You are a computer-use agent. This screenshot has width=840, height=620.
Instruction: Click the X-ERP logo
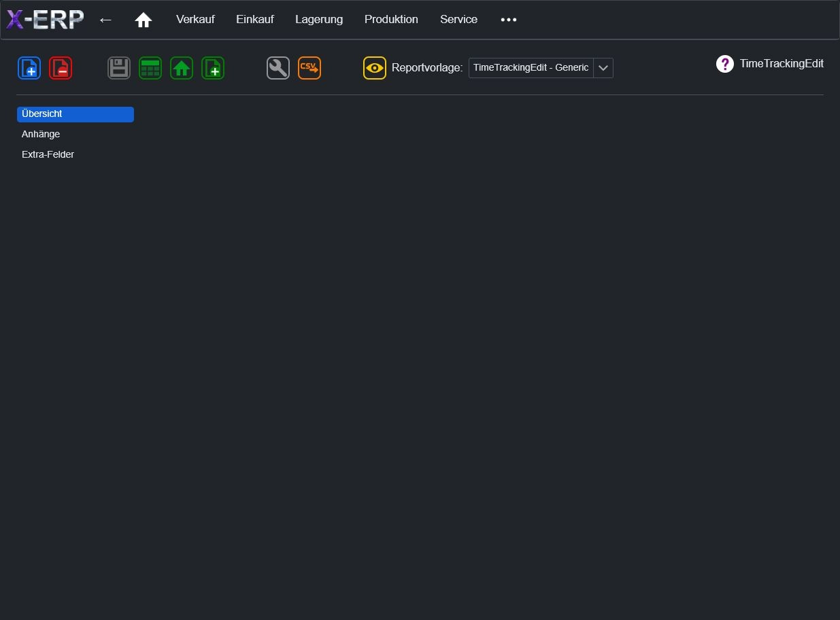46,20
